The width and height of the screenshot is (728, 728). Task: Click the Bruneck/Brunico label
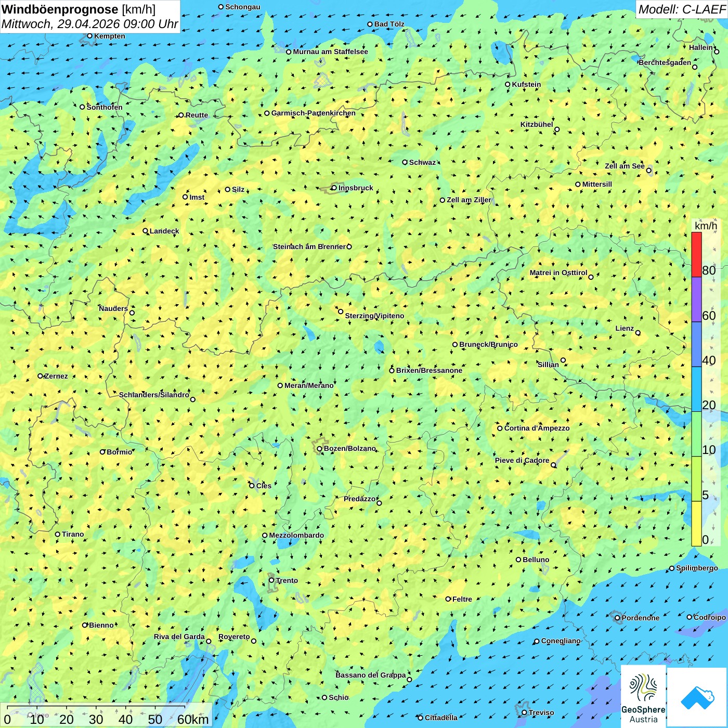click(x=488, y=344)
